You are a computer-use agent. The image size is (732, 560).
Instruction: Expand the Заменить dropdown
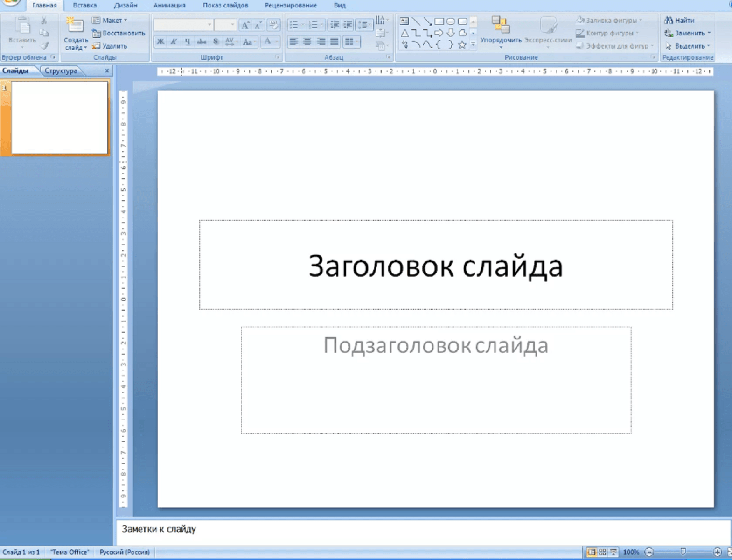pos(709,33)
